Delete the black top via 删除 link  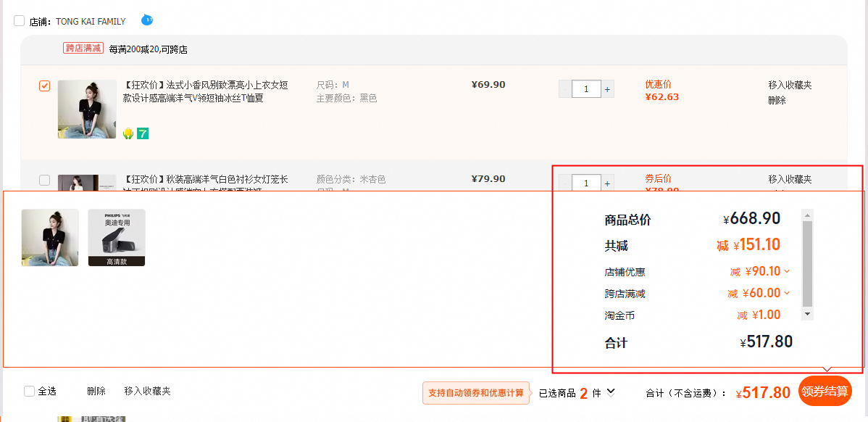click(x=777, y=100)
